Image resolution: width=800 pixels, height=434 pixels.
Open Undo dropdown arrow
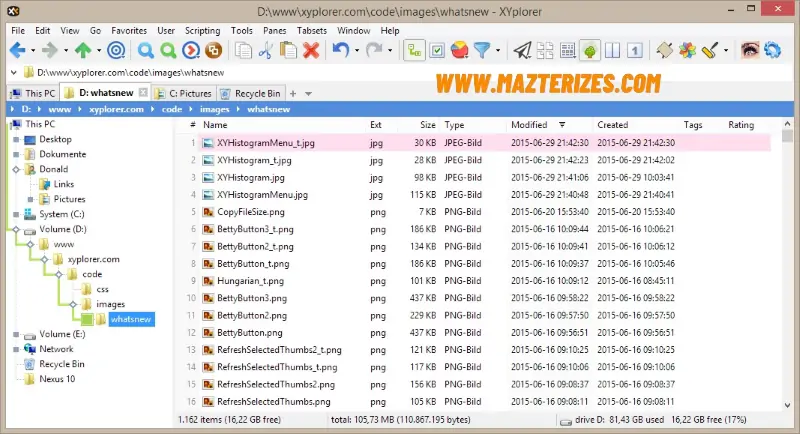357,50
